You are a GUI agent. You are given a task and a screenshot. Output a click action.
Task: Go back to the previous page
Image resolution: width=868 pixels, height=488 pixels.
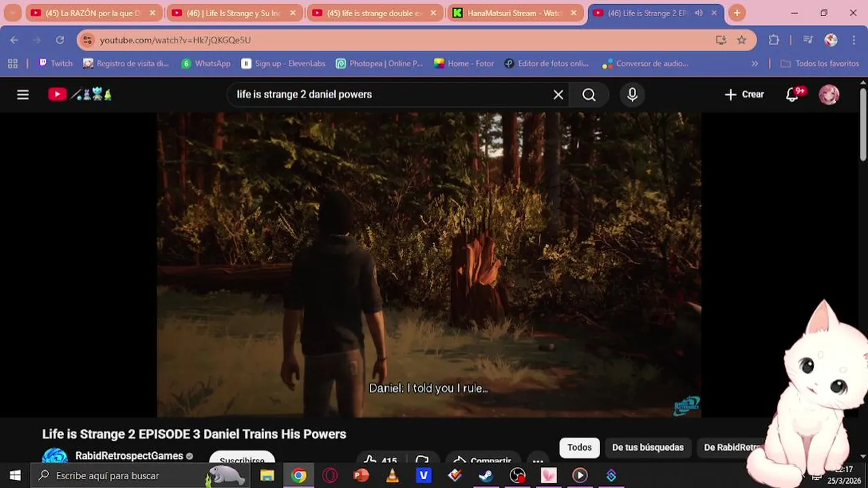[x=14, y=40]
